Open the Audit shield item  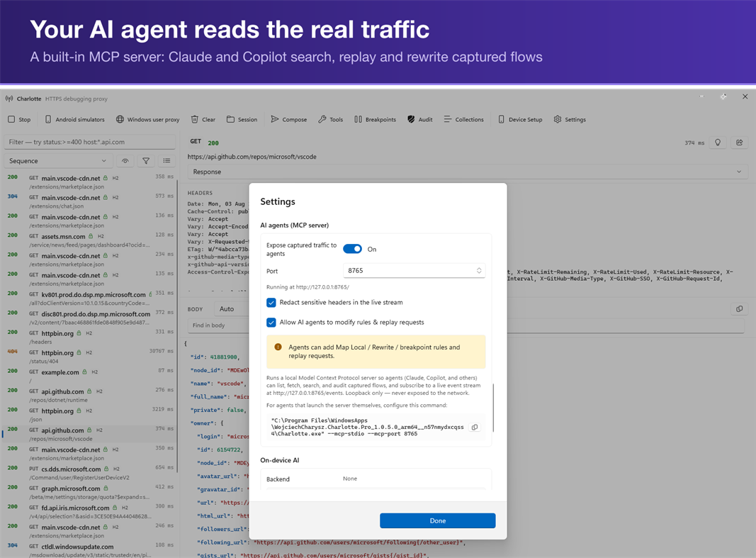click(420, 120)
